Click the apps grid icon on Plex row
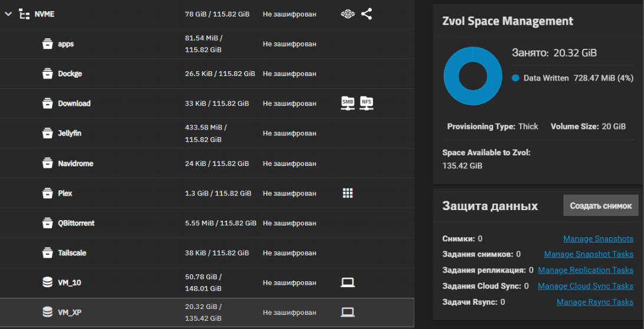The height and width of the screenshot is (329, 644). click(348, 193)
